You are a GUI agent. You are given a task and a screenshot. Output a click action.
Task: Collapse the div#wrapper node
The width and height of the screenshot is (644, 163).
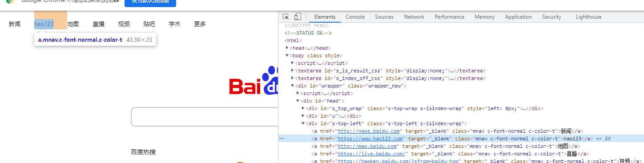(293, 86)
